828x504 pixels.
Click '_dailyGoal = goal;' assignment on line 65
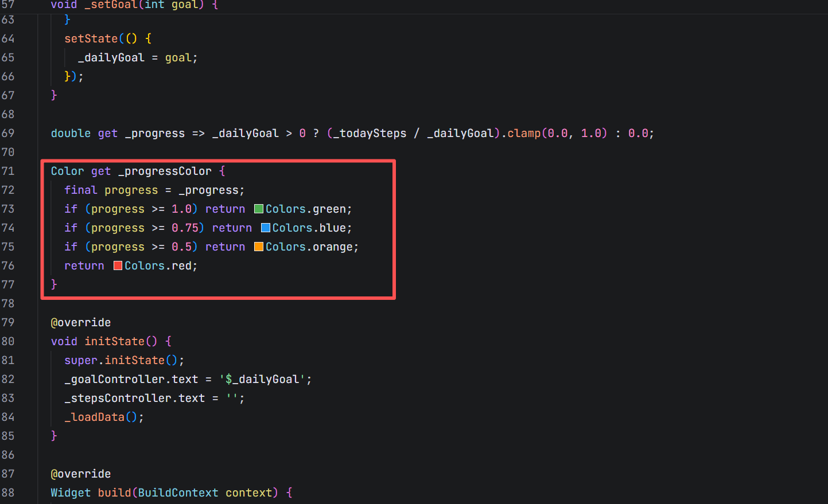click(x=138, y=57)
